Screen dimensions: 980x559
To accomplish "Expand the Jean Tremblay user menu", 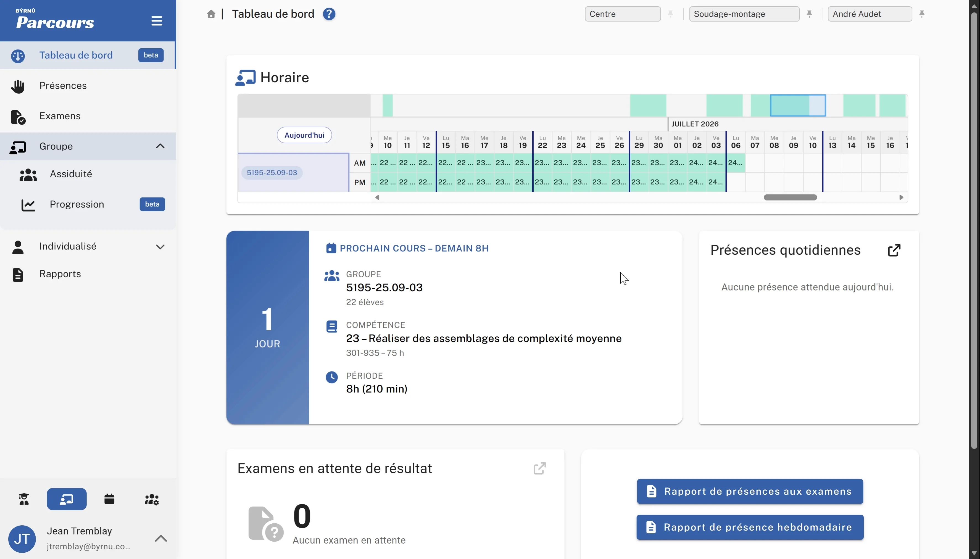I will point(161,538).
